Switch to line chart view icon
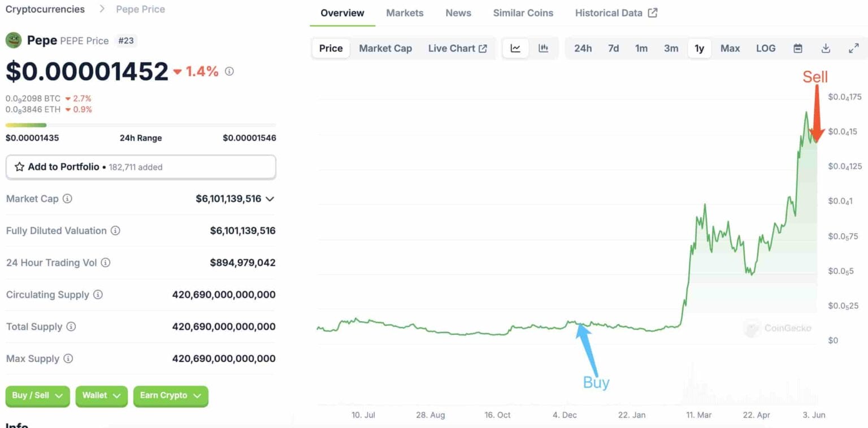Viewport: 868px width, 428px height. (x=515, y=49)
